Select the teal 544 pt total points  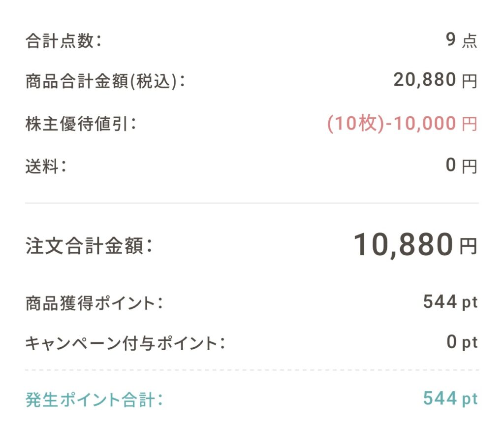[450, 399]
